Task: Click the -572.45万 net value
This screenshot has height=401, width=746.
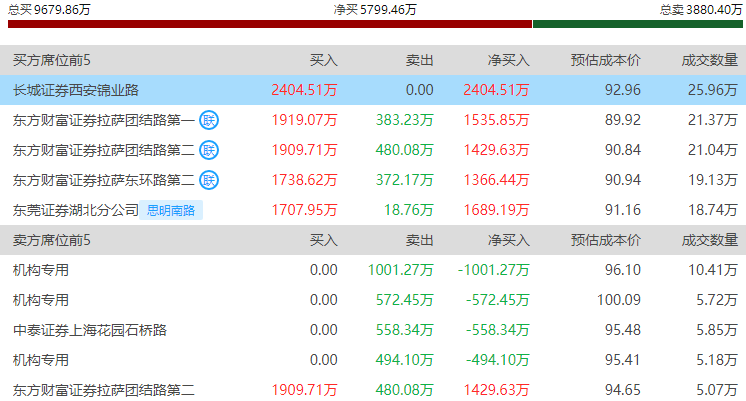Action: pyautogui.click(x=497, y=300)
